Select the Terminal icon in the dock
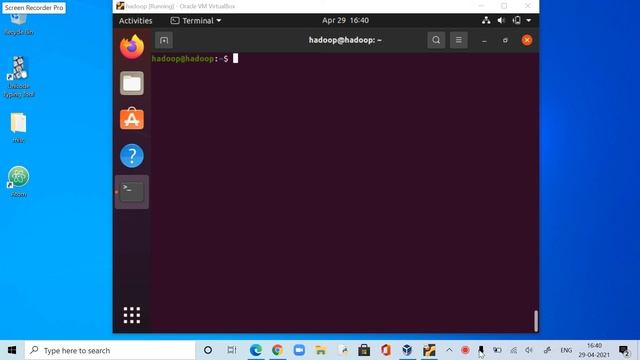The height and width of the screenshot is (360, 640). [132, 192]
